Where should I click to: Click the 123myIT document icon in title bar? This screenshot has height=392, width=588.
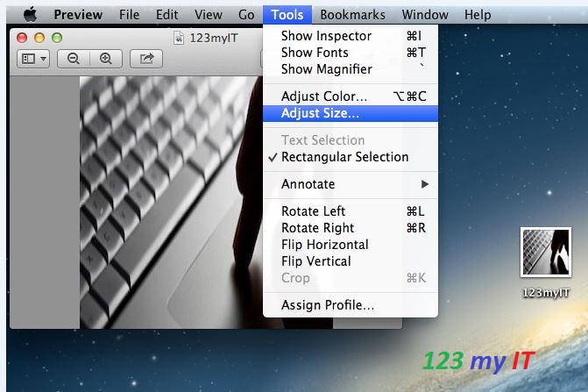(179, 38)
